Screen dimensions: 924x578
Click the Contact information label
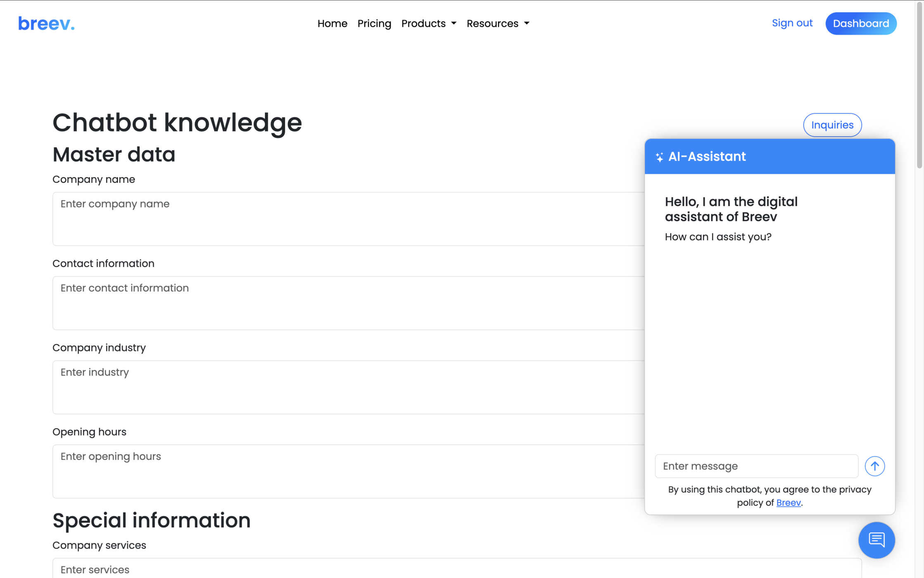pyautogui.click(x=103, y=263)
